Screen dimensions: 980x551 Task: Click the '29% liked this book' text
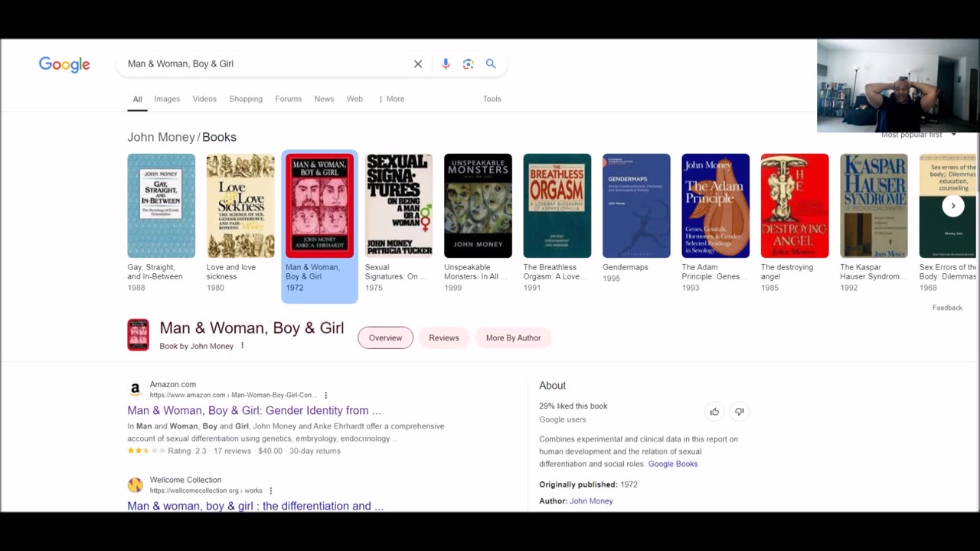pyautogui.click(x=573, y=406)
